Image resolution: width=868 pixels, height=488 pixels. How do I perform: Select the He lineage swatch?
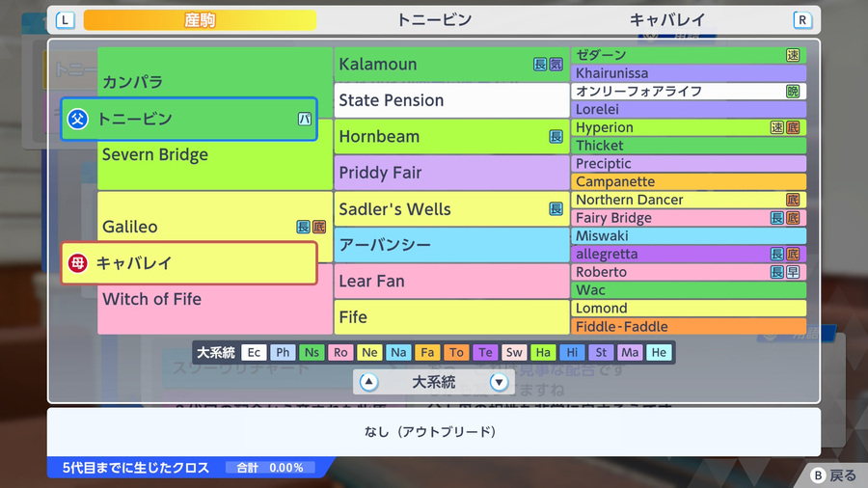click(659, 352)
